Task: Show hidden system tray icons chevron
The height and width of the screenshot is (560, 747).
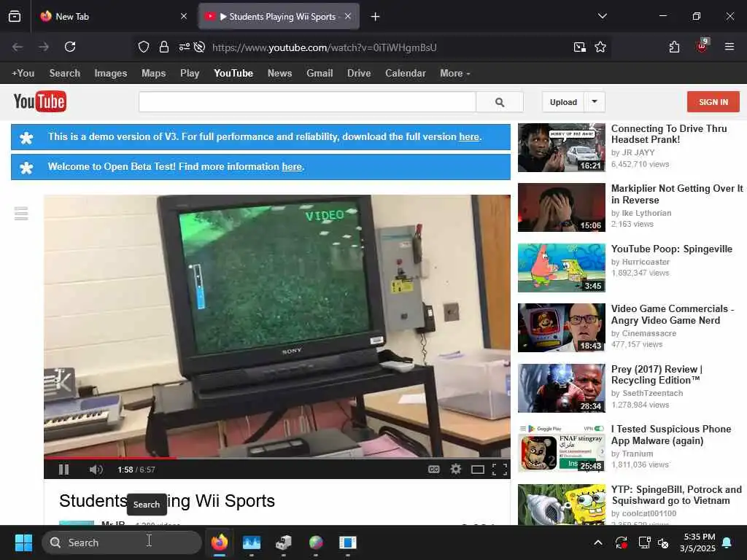Action: click(598, 542)
